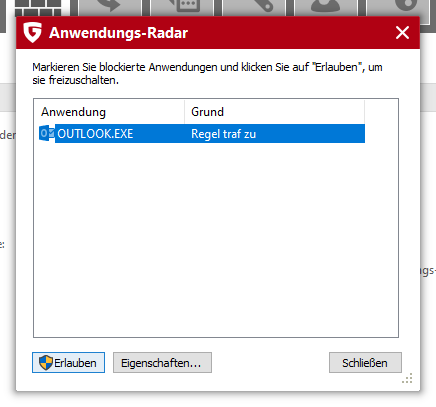Close the Anwendungs-Radar dialog with X
This screenshot has width=436, height=407.
point(402,33)
